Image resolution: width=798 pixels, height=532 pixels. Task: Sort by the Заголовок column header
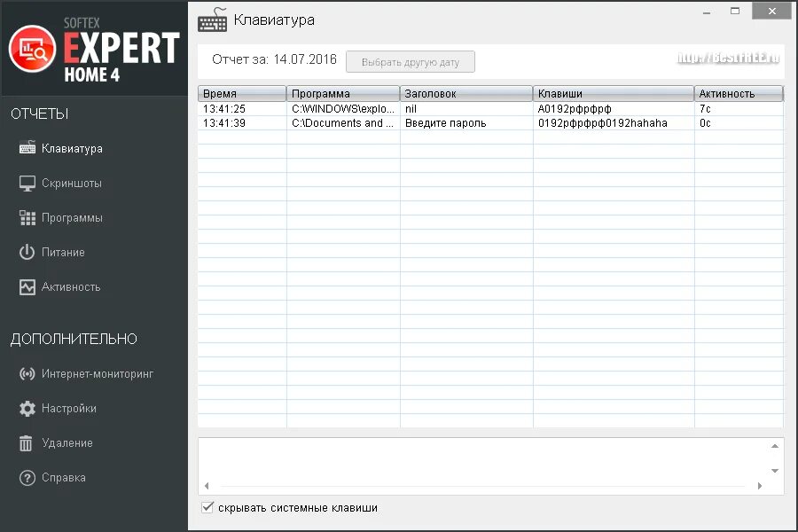466,94
